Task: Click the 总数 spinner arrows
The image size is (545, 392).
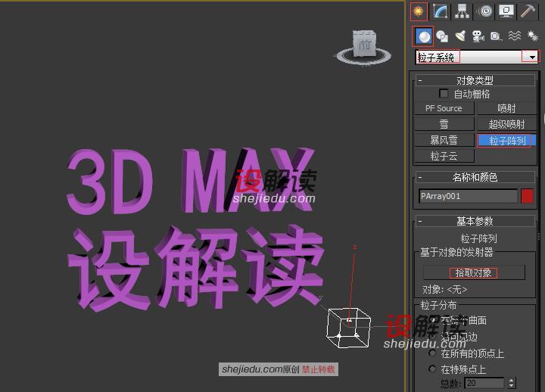Action: click(x=511, y=384)
